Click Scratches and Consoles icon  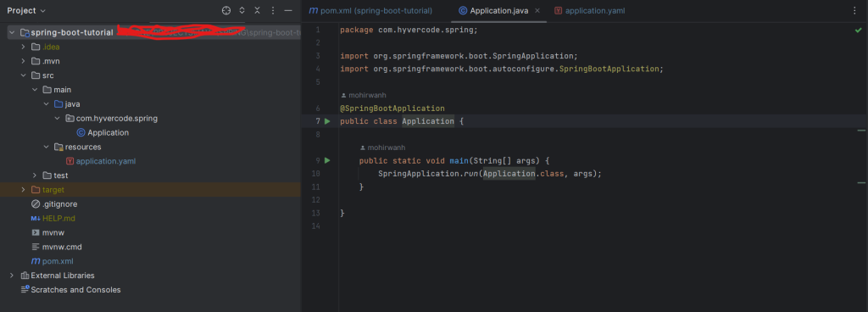click(25, 290)
